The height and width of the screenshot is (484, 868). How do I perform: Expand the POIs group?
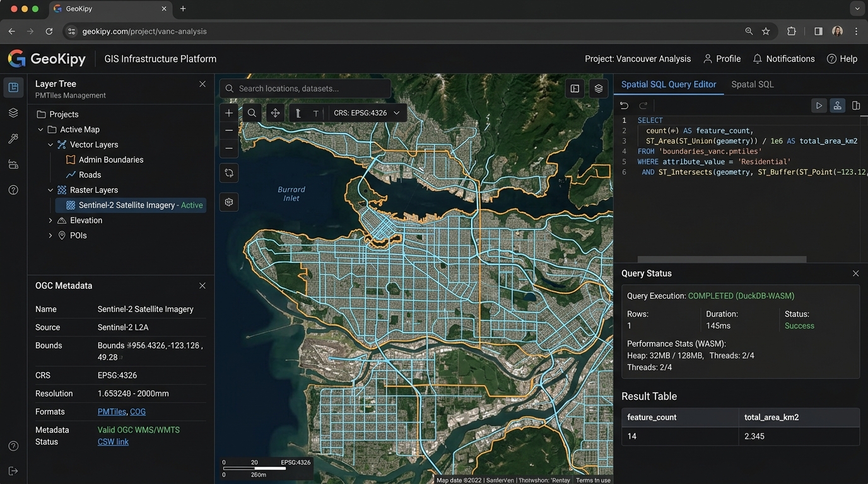tap(50, 236)
